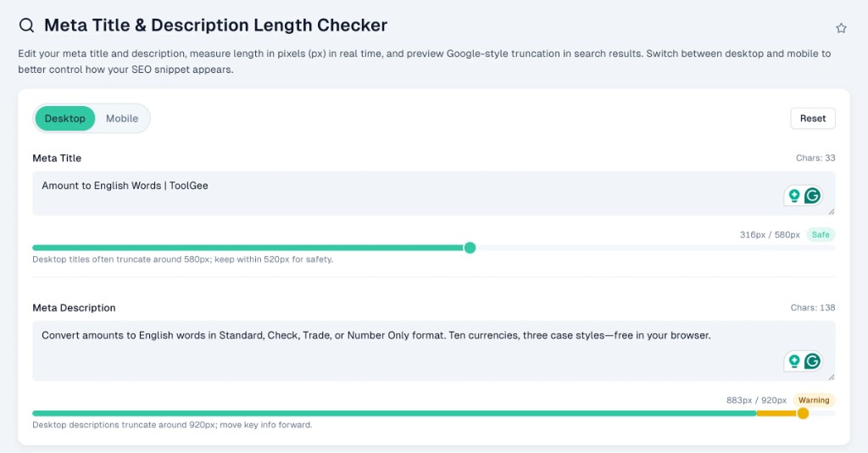Click the Chars: 33 counter
This screenshot has width=868, height=453.
[x=815, y=158]
